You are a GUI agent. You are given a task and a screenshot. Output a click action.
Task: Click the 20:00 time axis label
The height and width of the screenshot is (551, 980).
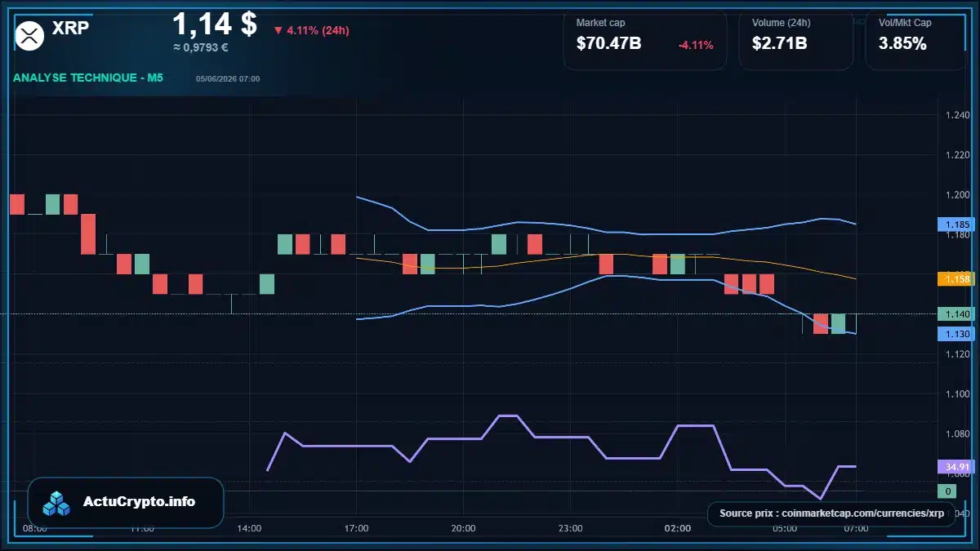[x=463, y=529]
